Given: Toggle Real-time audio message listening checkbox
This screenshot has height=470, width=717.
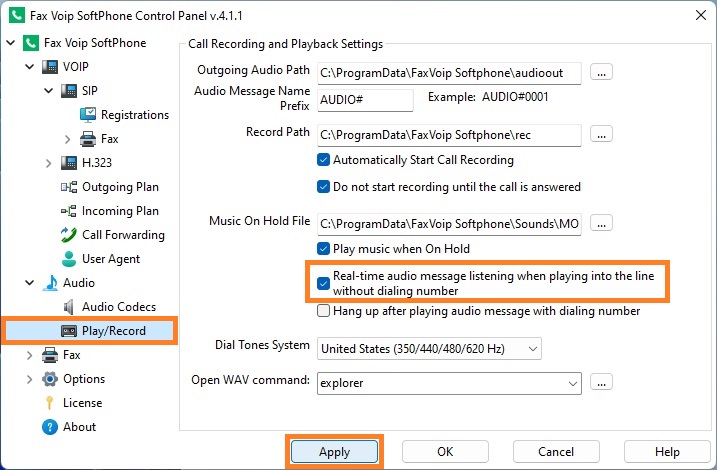Looking at the screenshot, I should click(x=323, y=283).
